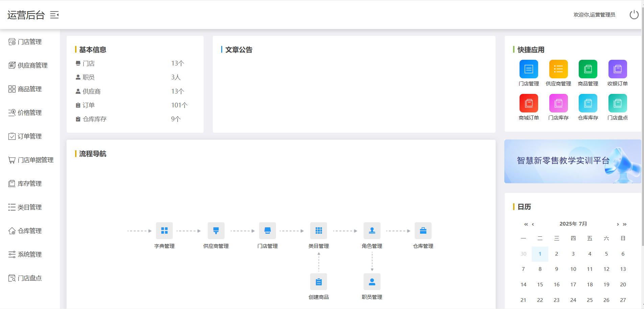The image size is (644, 309).
Task: Jump to previous year in calendar
Action: pos(526,224)
